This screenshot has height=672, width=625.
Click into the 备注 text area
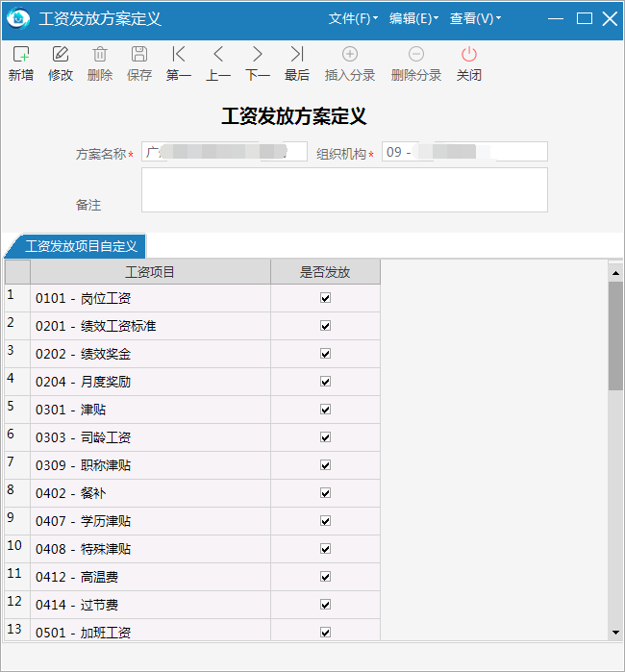point(344,189)
